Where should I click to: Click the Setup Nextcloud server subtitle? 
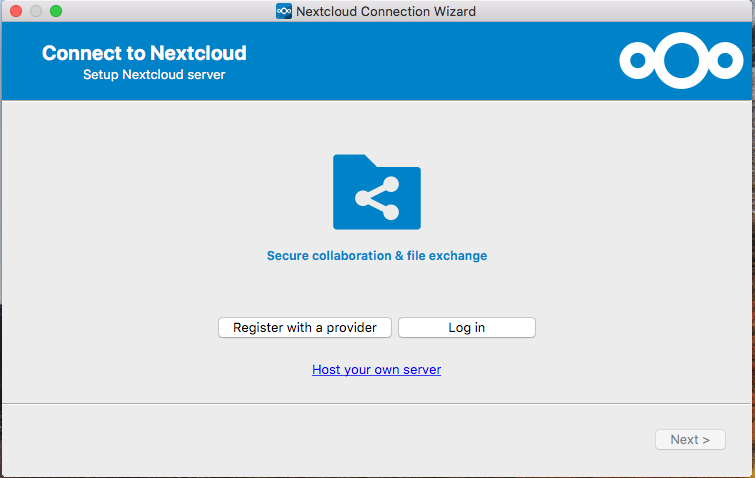click(154, 75)
